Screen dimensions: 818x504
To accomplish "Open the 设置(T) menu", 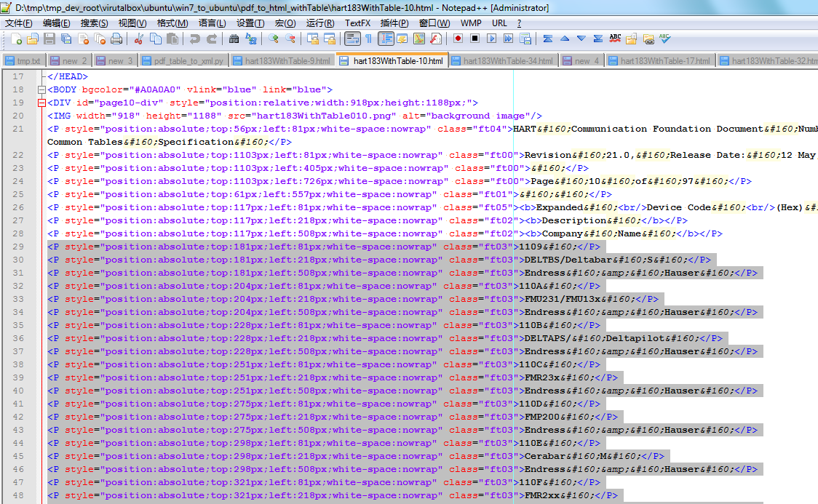I will click(250, 23).
